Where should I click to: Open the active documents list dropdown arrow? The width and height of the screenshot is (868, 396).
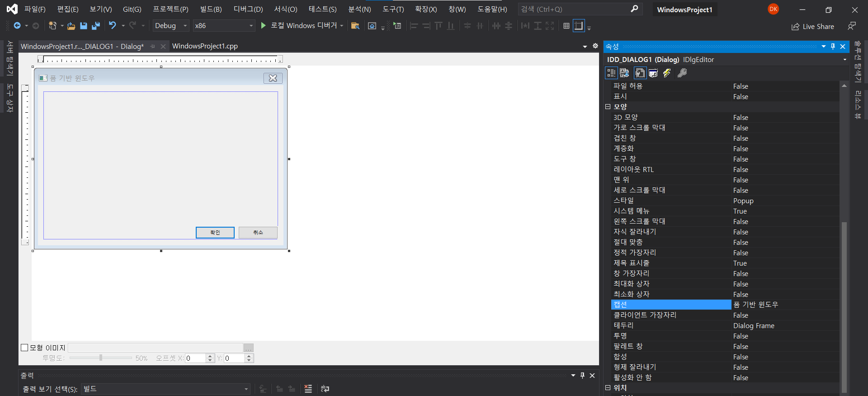pyautogui.click(x=585, y=46)
